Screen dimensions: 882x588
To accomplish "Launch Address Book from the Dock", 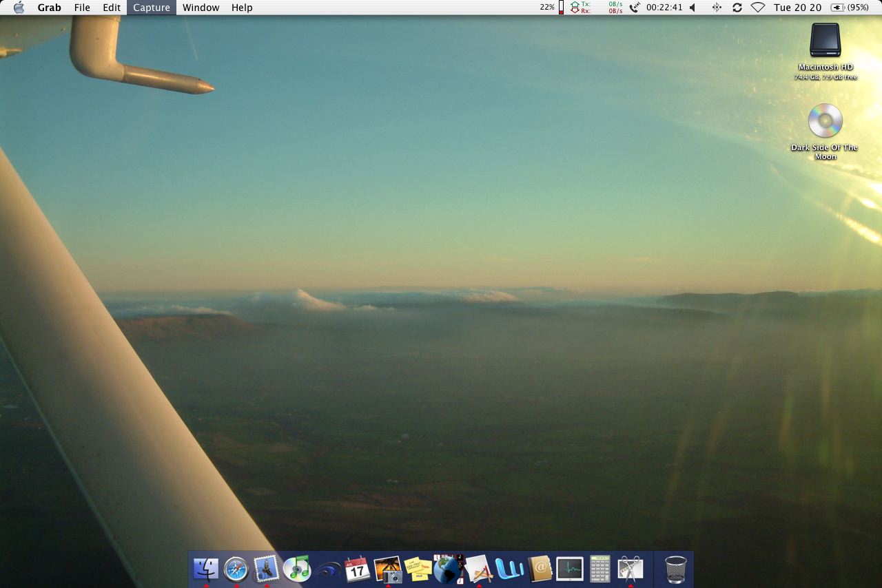I will point(540,569).
